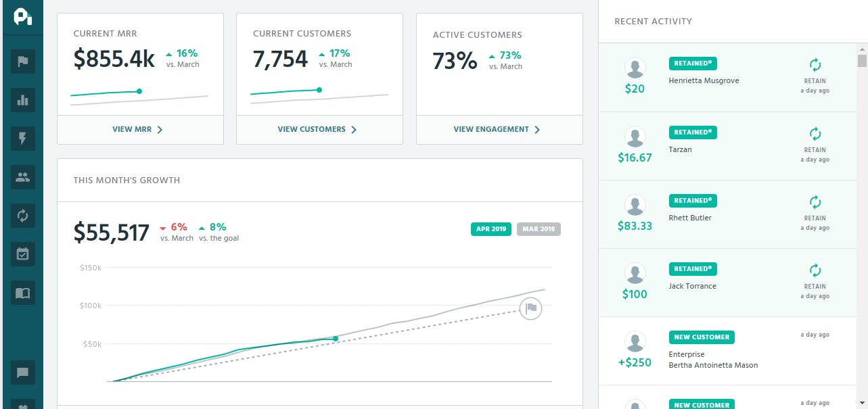Select the APR 2019 tab on growth chart
This screenshot has width=868, height=409.
coord(490,229)
